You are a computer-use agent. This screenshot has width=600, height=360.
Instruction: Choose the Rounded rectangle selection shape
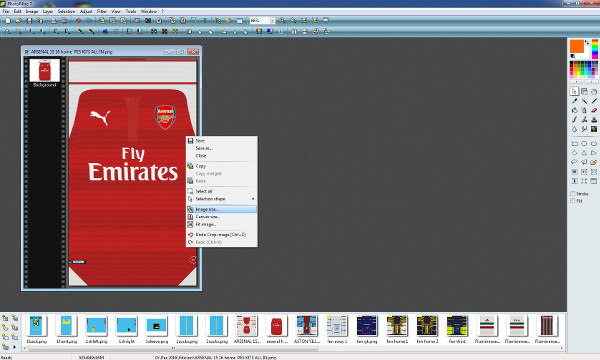(594, 144)
